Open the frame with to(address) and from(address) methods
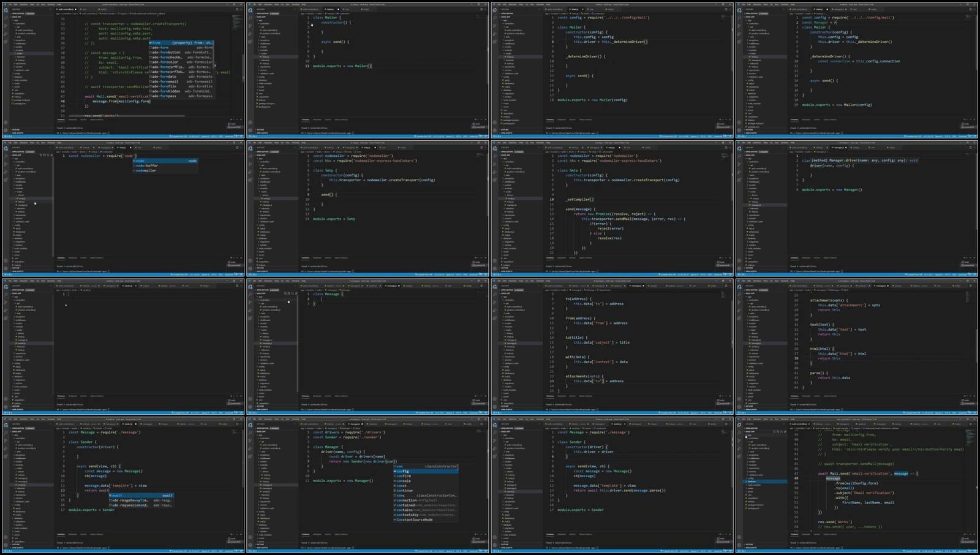Screen dimensions: 980x555 pyautogui.click(x=612, y=347)
